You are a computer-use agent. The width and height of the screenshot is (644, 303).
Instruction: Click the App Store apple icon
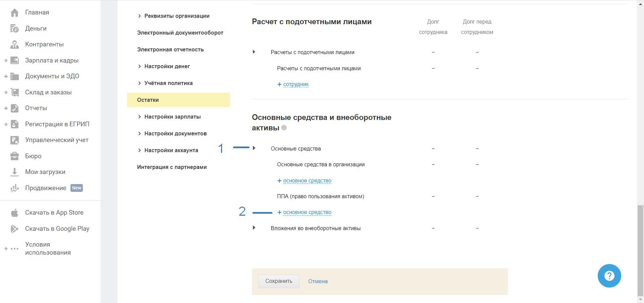pyautogui.click(x=14, y=213)
